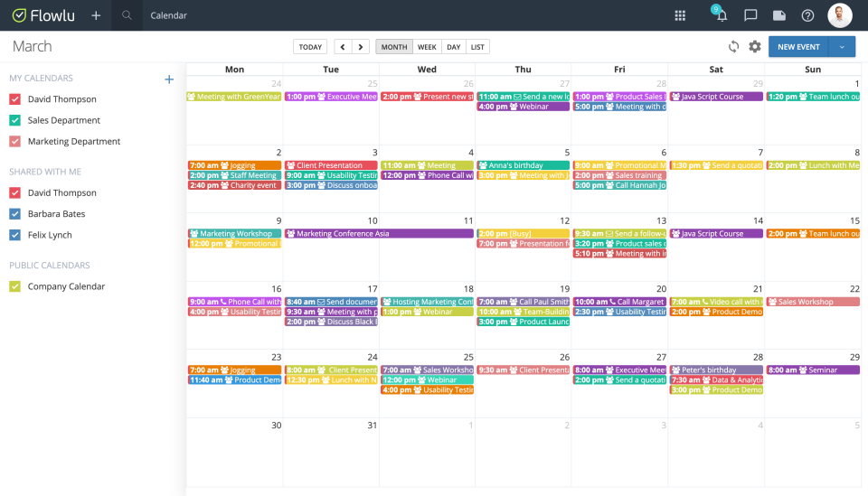The height and width of the screenshot is (496, 868).
Task: Toggle David Thompson under Shared With Me
Action: [15, 192]
